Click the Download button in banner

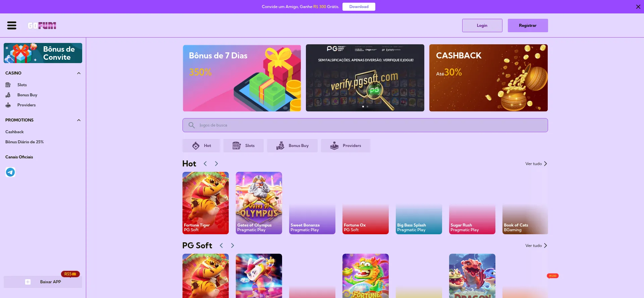pyautogui.click(x=359, y=7)
